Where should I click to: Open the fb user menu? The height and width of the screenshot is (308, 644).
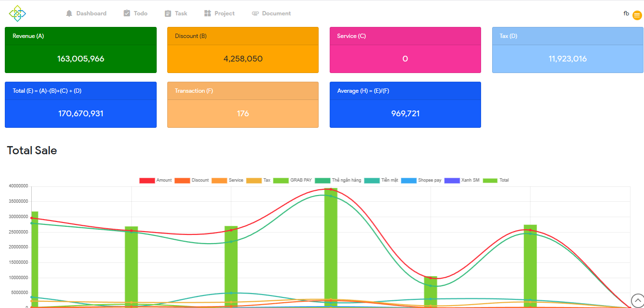coord(626,13)
